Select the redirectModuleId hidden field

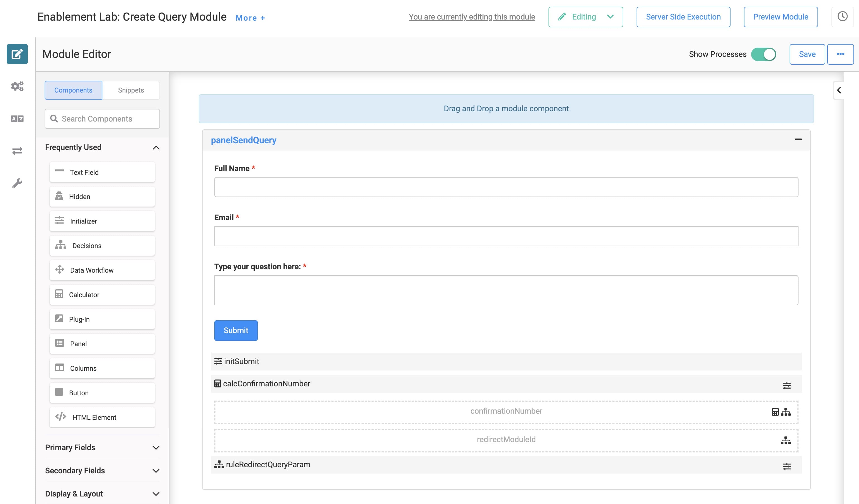(x=506, y=440)
